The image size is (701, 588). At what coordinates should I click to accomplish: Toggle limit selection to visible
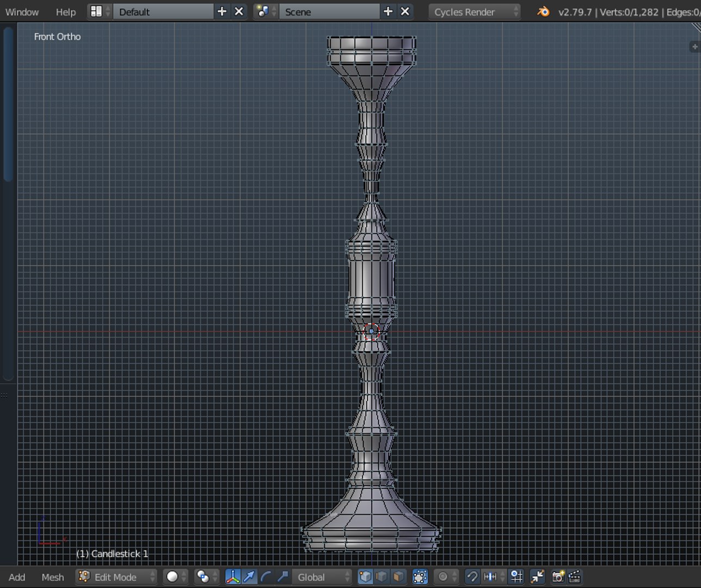420,577
